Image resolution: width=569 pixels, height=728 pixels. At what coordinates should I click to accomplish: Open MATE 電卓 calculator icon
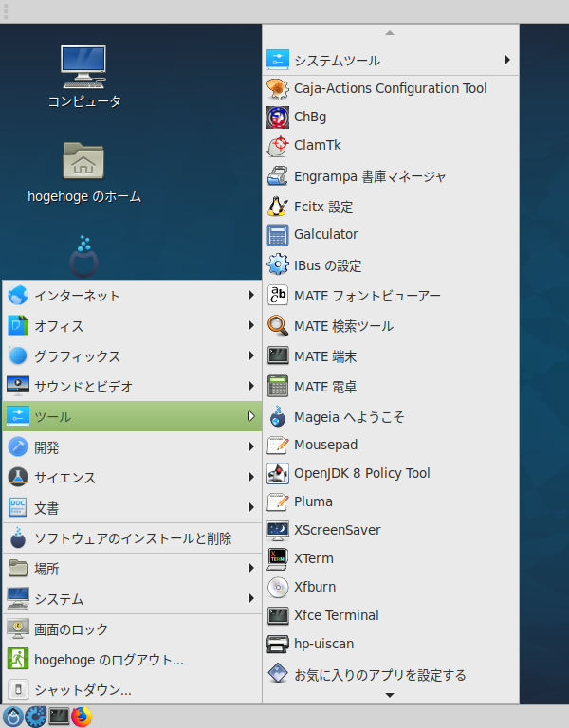click(x=278, y=387)
